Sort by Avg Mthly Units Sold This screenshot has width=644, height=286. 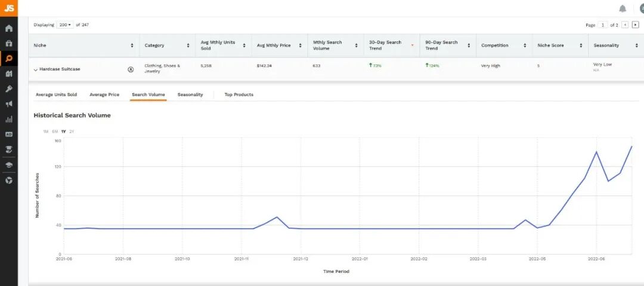tap(244, 46)
